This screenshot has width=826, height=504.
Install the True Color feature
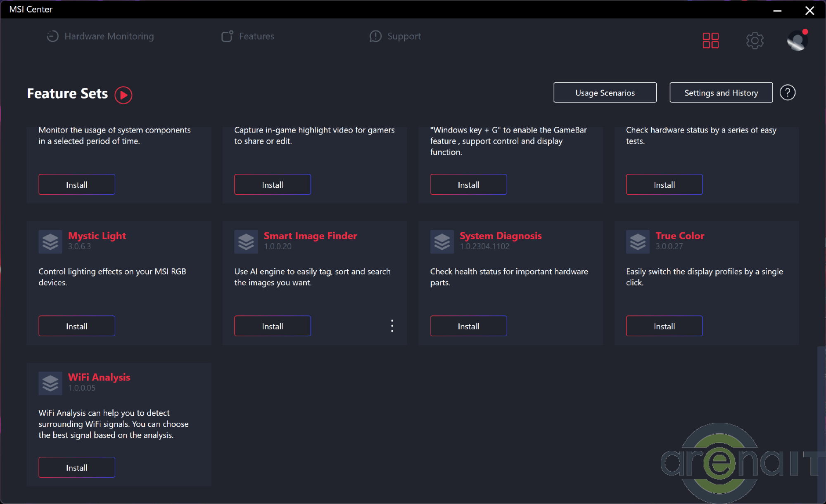(664, 326)
